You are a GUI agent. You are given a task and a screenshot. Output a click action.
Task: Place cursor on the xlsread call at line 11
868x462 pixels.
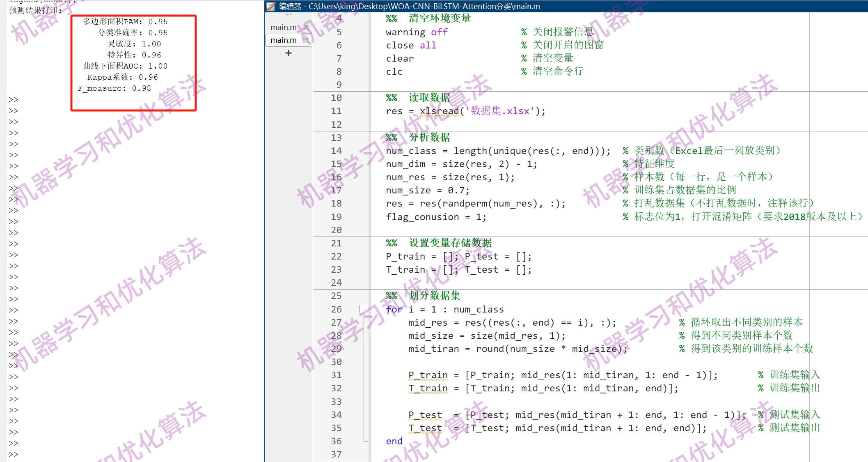(439, 111)
